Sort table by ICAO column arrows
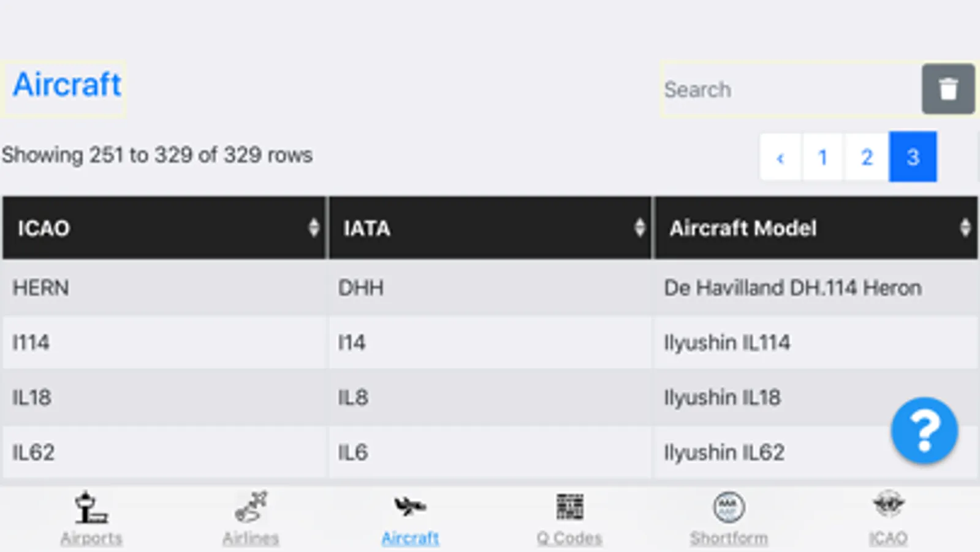Image resolution: width=980 pixels, height=552 pixels. click(x=313, y=228)
